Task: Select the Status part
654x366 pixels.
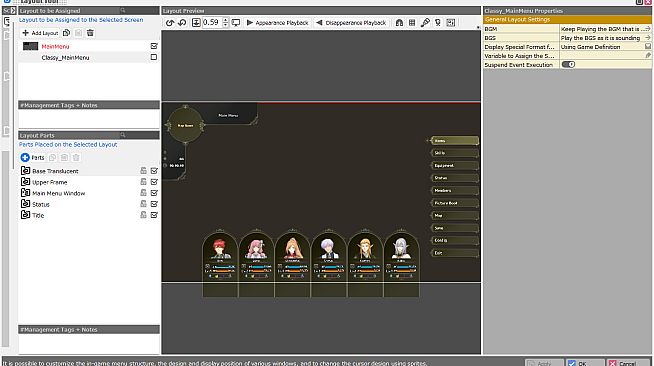Action: point(89,204)
